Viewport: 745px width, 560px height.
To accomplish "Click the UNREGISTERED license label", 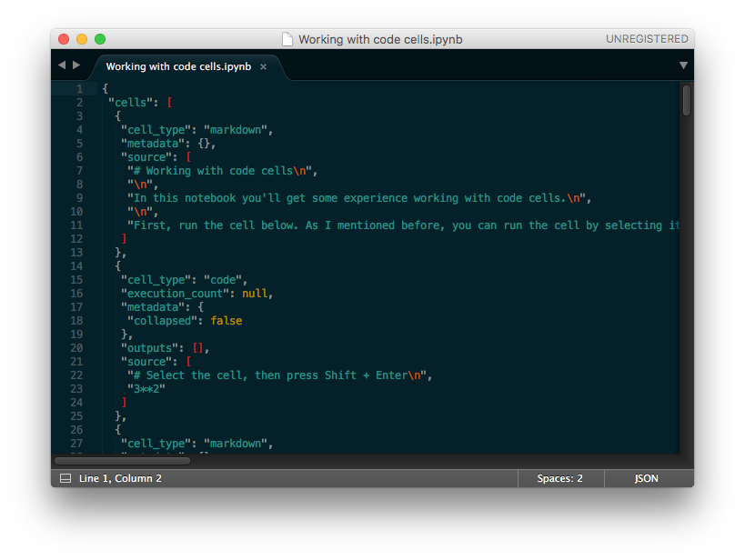I will (649, 39).
